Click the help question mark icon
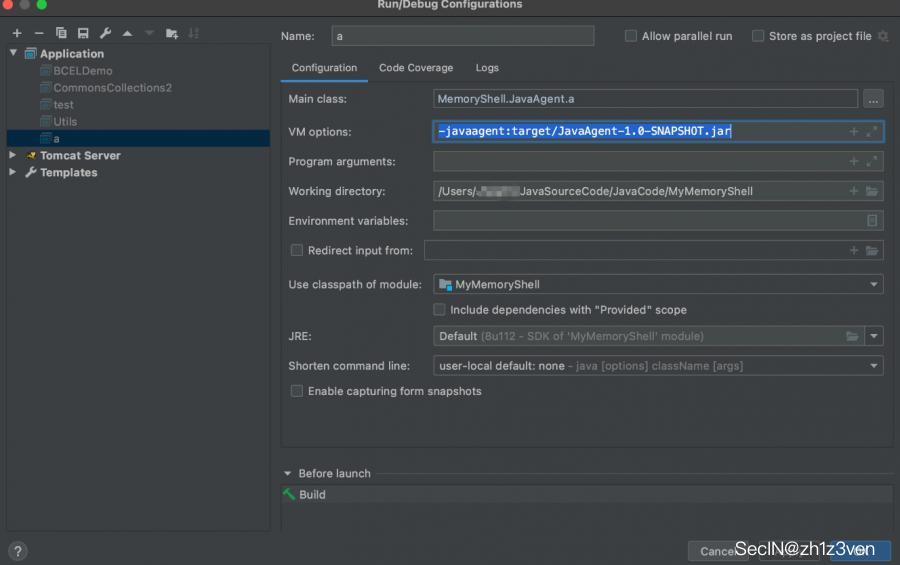Image resolution: width=900 pixels, height=565 pixels. (x=18, y=551)
